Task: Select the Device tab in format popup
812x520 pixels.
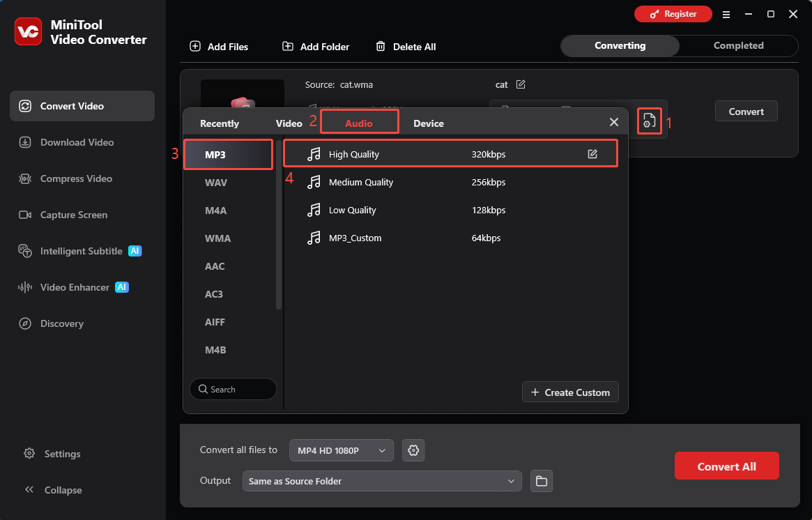Action: 428,123
